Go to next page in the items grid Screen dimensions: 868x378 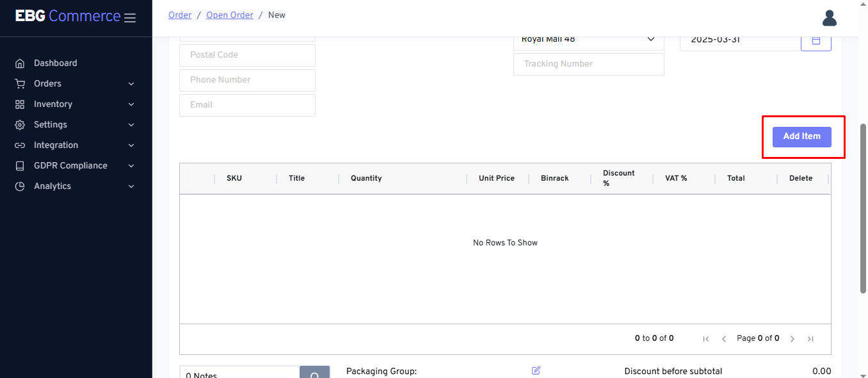(x=792, y=339)
